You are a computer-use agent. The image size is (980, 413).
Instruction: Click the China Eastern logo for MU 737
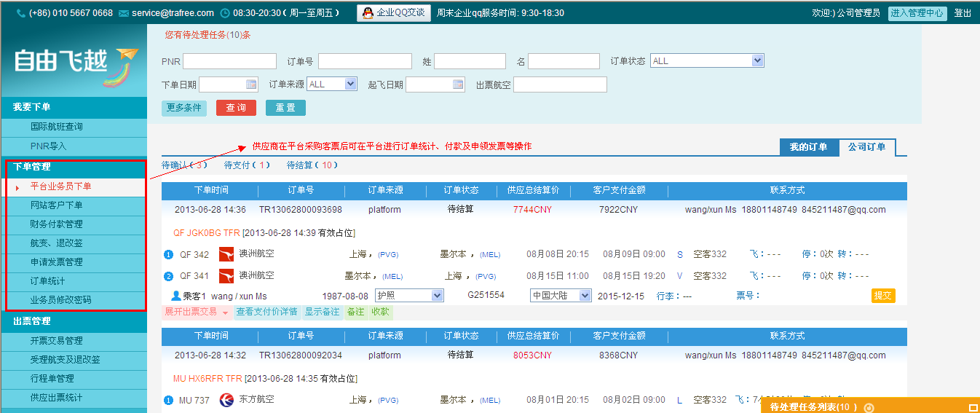click(x=226, y=400)
